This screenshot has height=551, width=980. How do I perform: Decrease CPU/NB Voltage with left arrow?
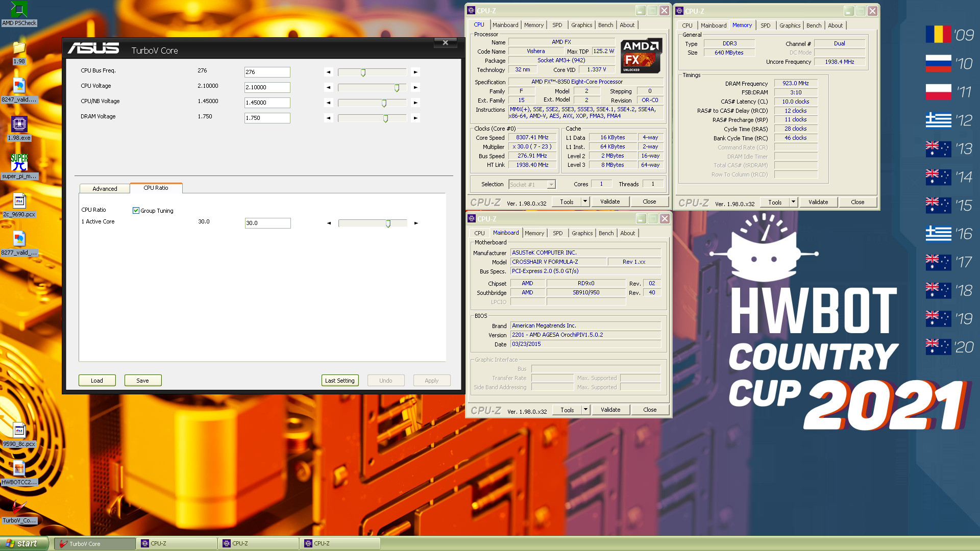pyautogui.click(x=328, y=103)
